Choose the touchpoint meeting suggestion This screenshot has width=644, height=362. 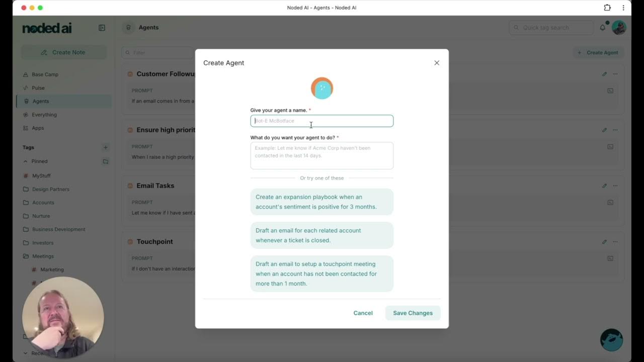coord(322,274)
